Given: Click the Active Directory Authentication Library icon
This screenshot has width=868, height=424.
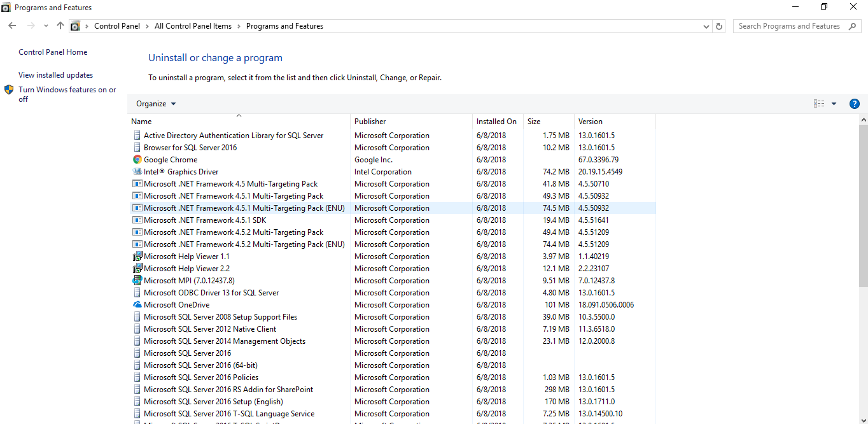Looking at the screenshot, I should (x=137, y=136).
